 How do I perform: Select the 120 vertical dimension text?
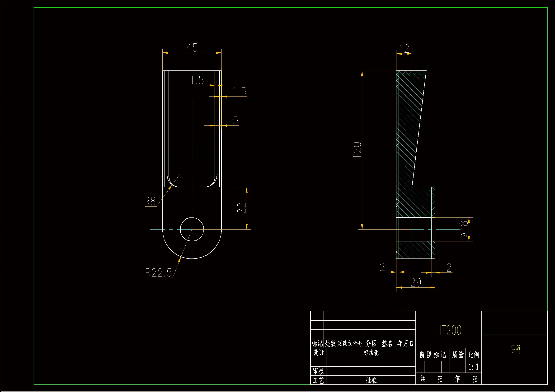pyautogui.click(x=357, y=150)
